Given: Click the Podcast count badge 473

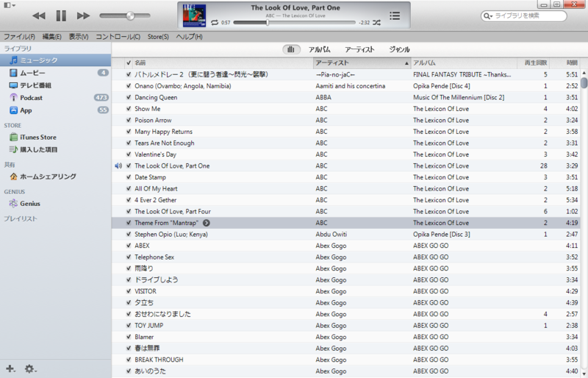Looking at the screenshot, I should pyautogui.click(x=101, y=98).
